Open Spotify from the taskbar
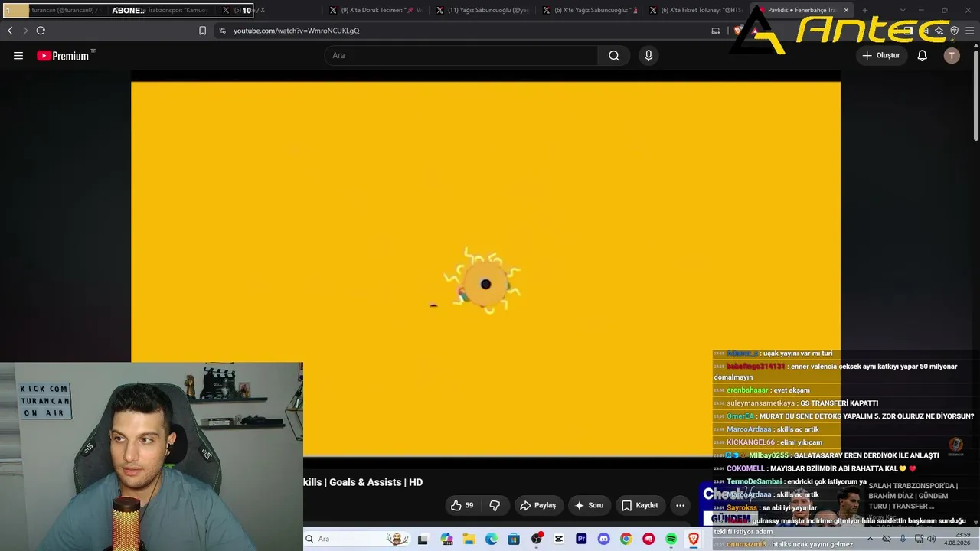This screenshot has height=551, width=980. coord(671,540)
